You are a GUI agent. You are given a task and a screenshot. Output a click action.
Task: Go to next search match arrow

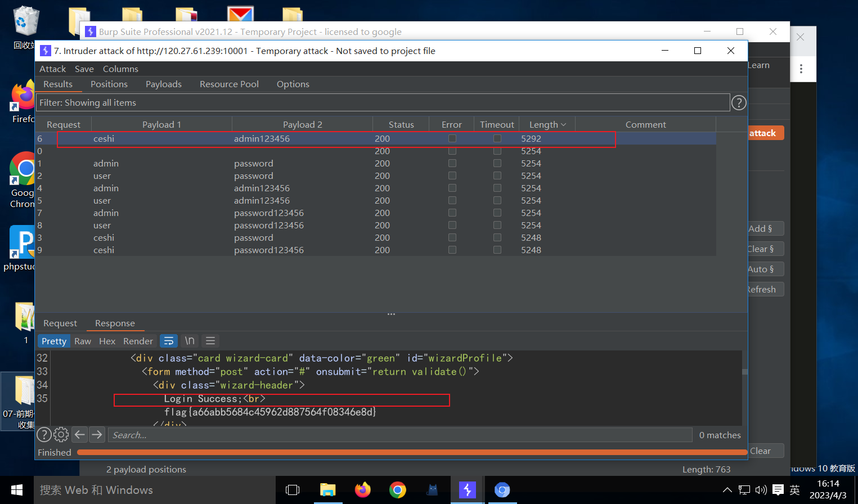pos(97,434)
